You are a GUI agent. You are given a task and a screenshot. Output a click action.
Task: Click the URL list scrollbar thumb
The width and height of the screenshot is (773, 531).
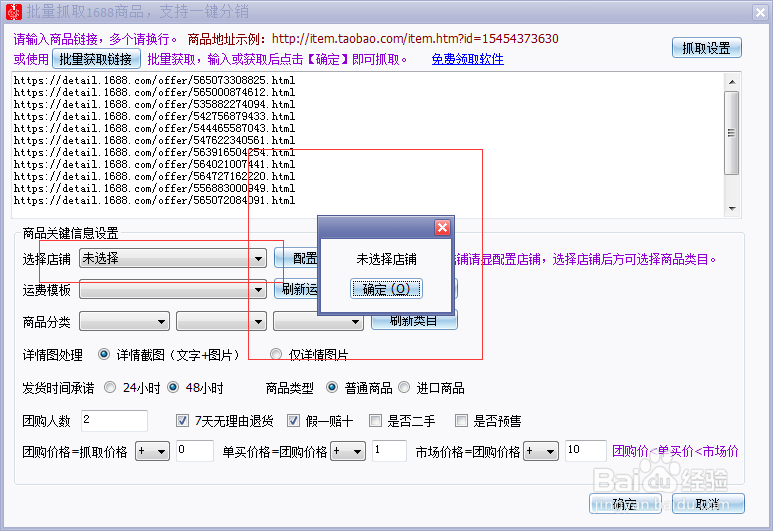pyautogui.click(x=732, y=133)
